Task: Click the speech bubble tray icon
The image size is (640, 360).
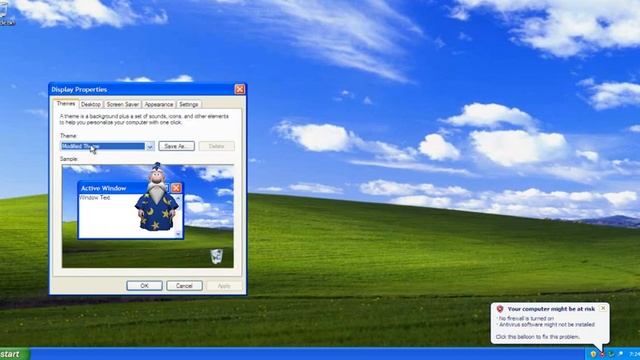Action: [620, 354]
